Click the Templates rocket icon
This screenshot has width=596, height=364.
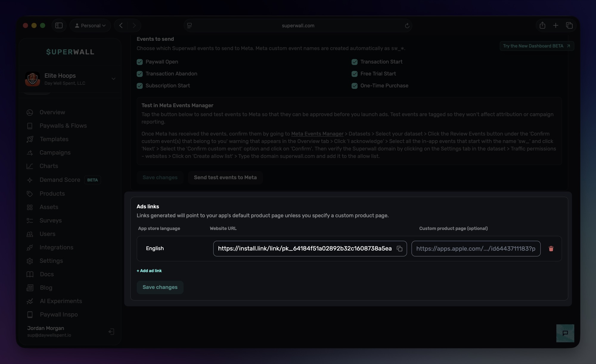(x=30, y=139)
